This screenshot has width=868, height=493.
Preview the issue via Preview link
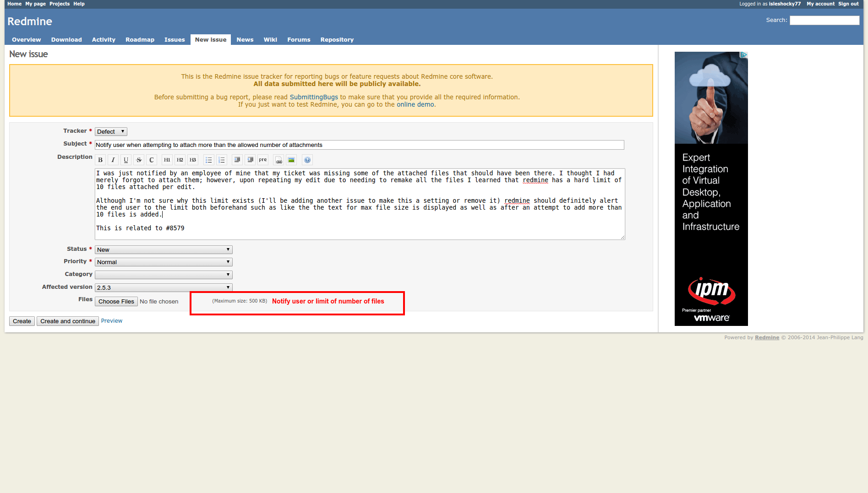pos(112,321)
